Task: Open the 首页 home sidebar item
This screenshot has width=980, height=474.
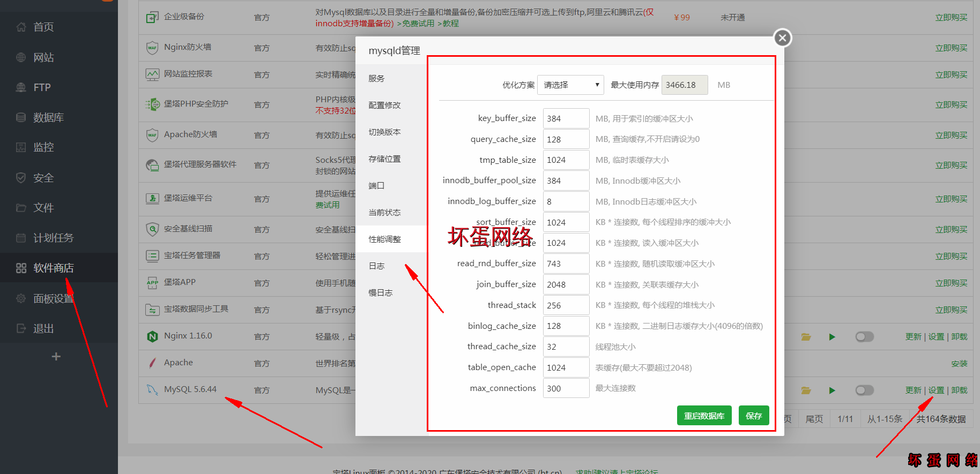Action: click(x=43, y=27)
